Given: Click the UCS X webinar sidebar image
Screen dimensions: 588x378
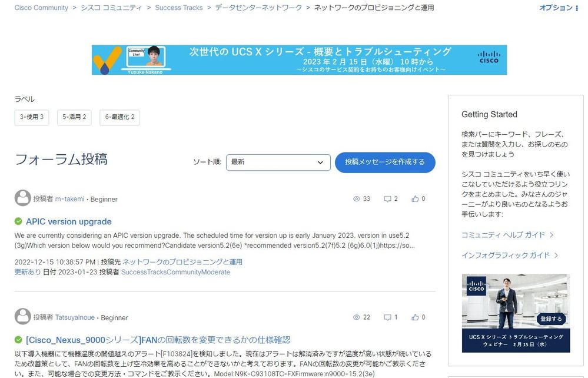Looking at the screenshot, I should click(516, 313).
